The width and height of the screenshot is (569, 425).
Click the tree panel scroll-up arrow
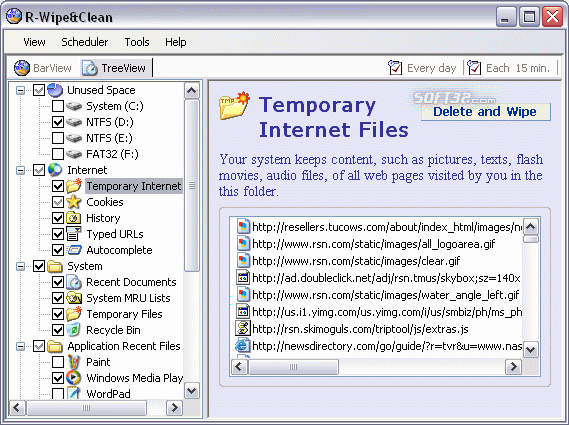192,90
